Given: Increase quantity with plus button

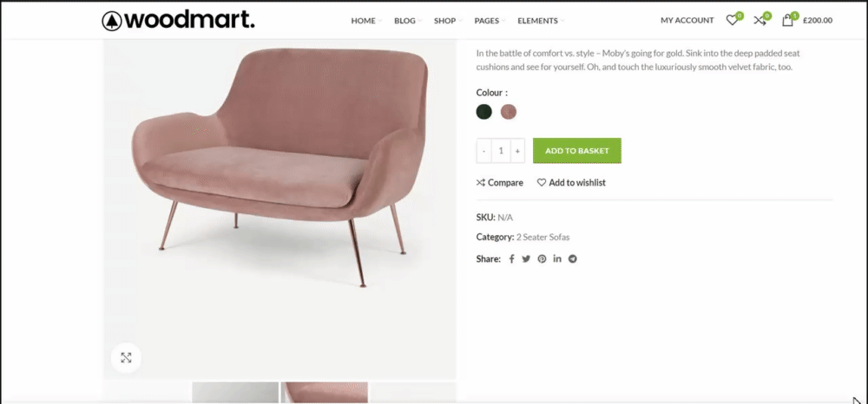Looking at the screenshot, I should pyautogui.click(x=517, y=151).
